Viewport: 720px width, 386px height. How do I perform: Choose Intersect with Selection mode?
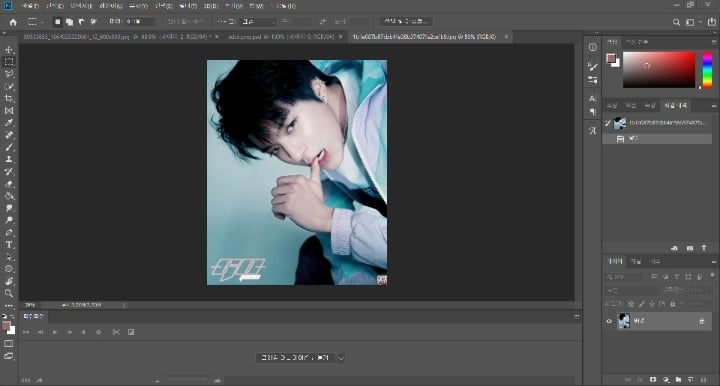pos(93,22)
